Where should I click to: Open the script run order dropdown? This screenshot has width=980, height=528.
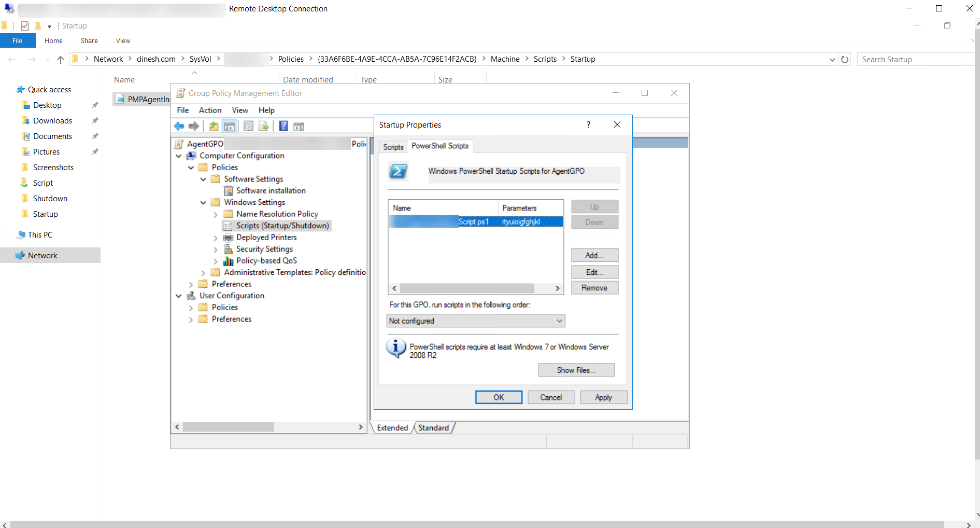(476, 321)
